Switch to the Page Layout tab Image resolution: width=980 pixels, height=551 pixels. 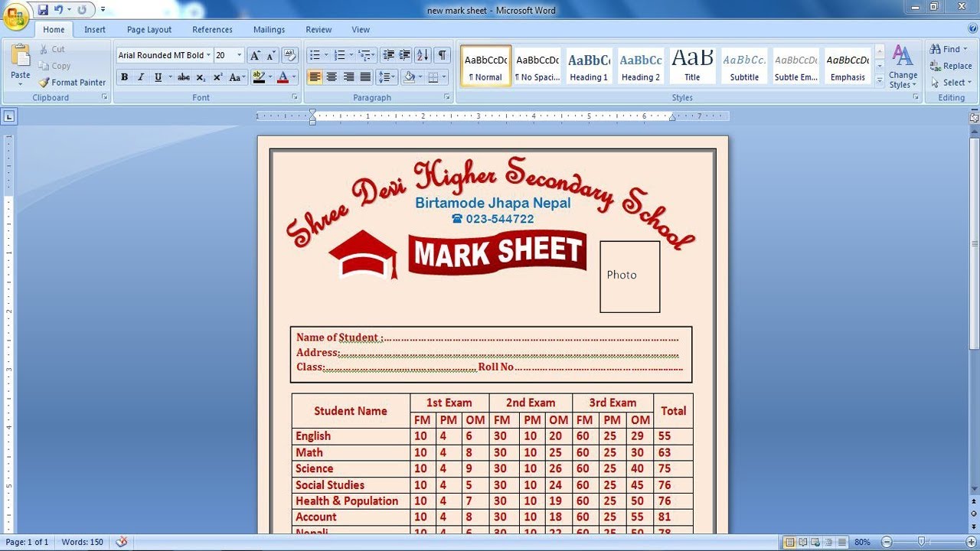(x=149, y=30)
